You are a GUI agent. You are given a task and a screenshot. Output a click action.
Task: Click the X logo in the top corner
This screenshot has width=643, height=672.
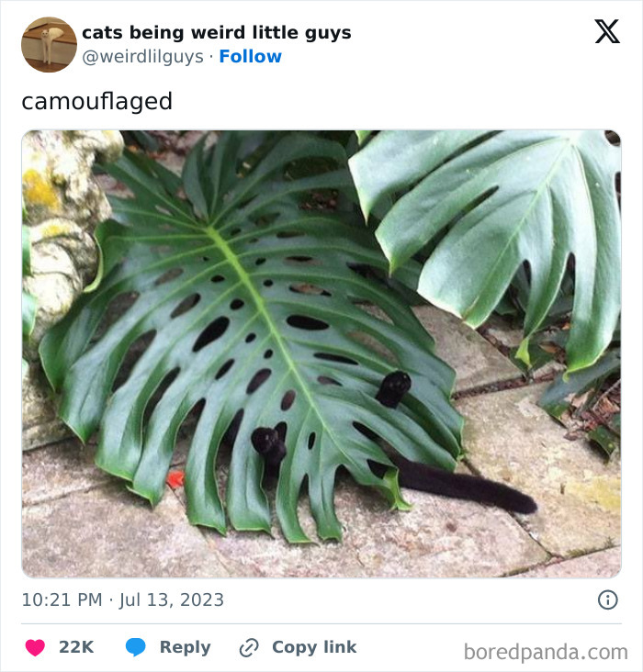(606, 32)
